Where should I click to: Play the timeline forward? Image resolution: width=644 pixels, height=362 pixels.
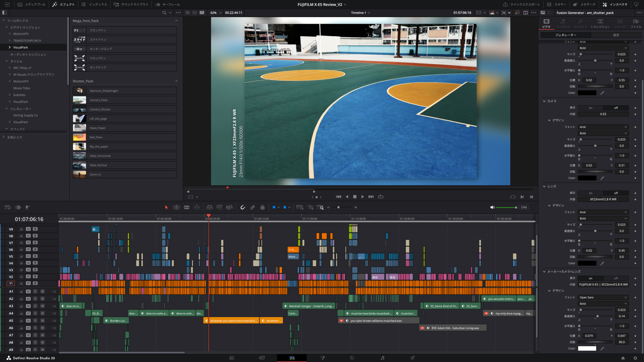[363, 197]
